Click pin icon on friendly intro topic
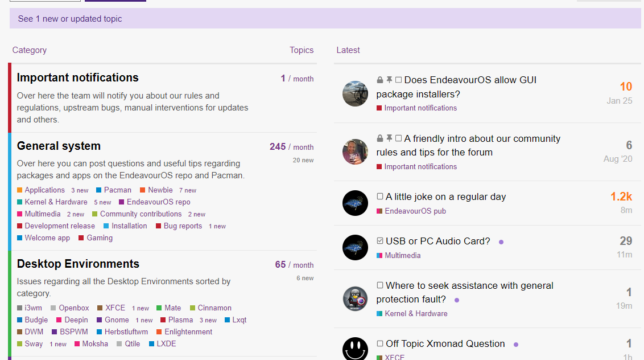The width and height of the screenshot is (644, 360). click(389, 138)
